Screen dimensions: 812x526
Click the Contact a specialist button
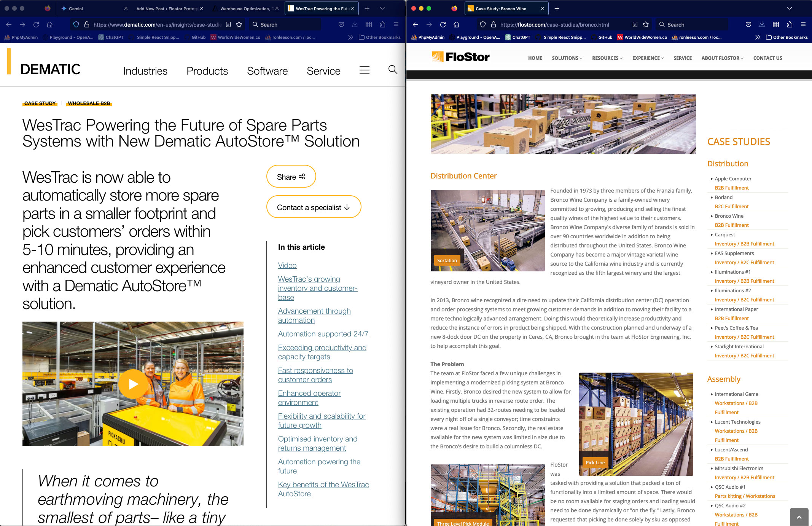click(x=313, y=207)
